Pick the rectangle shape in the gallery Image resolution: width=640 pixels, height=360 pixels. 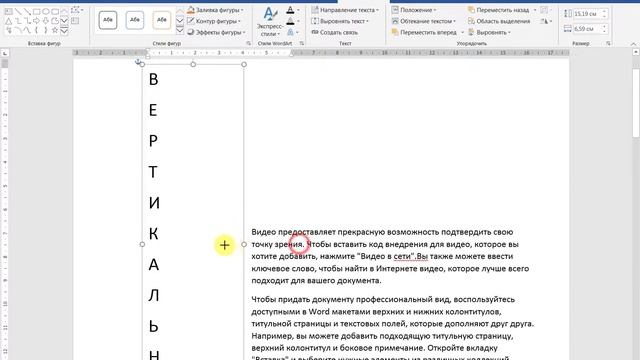[x=36, y=11]
